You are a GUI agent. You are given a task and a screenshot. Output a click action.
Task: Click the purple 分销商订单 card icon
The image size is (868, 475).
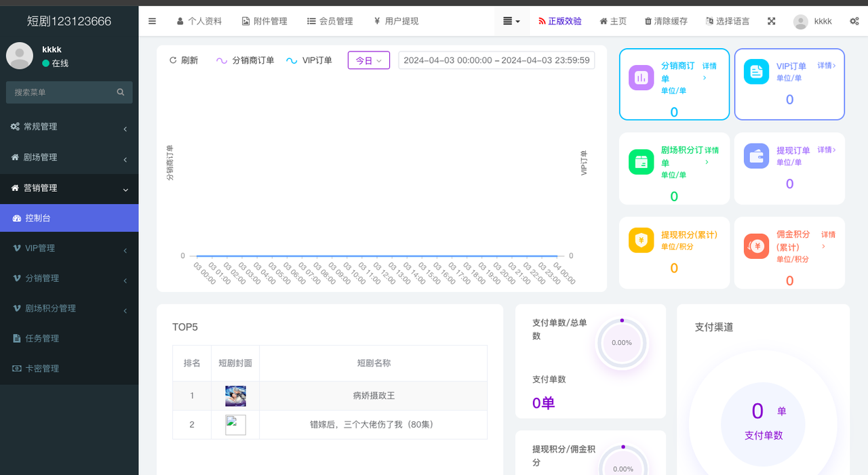click(x=642, y=77)
